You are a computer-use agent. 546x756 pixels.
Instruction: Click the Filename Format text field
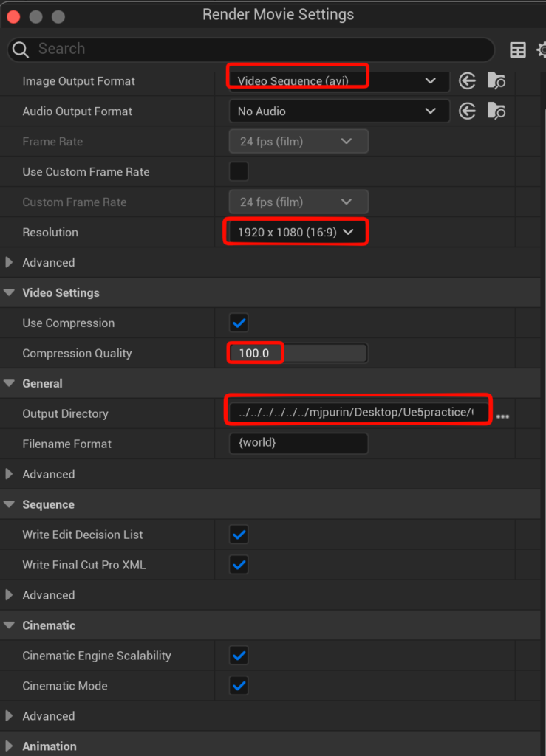(x=298, y=444)
